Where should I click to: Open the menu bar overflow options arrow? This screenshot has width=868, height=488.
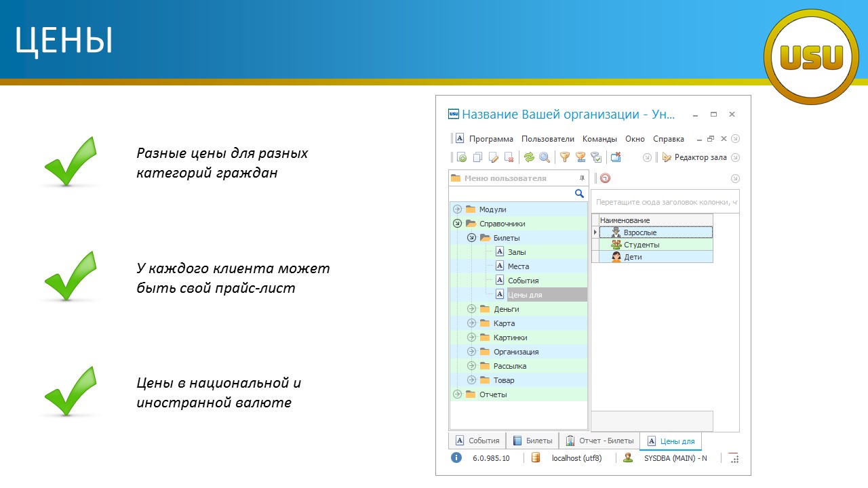click(x=736, y=138)
